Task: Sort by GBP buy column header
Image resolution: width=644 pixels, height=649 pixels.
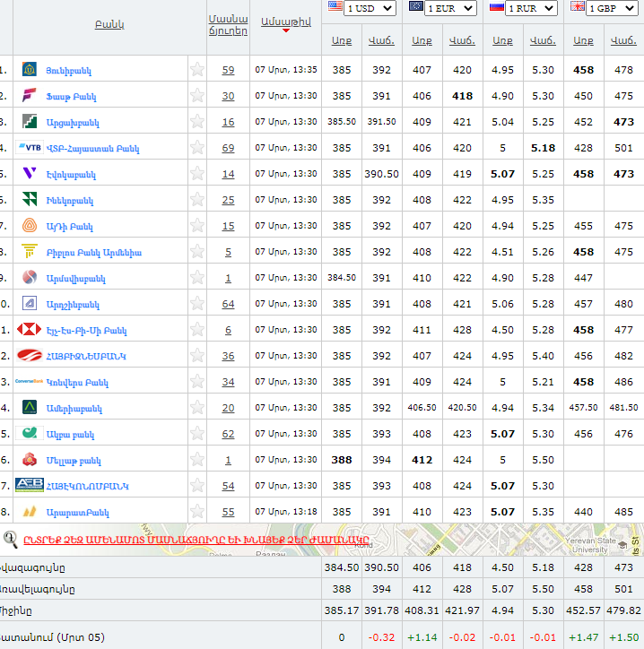Action: 583,40
